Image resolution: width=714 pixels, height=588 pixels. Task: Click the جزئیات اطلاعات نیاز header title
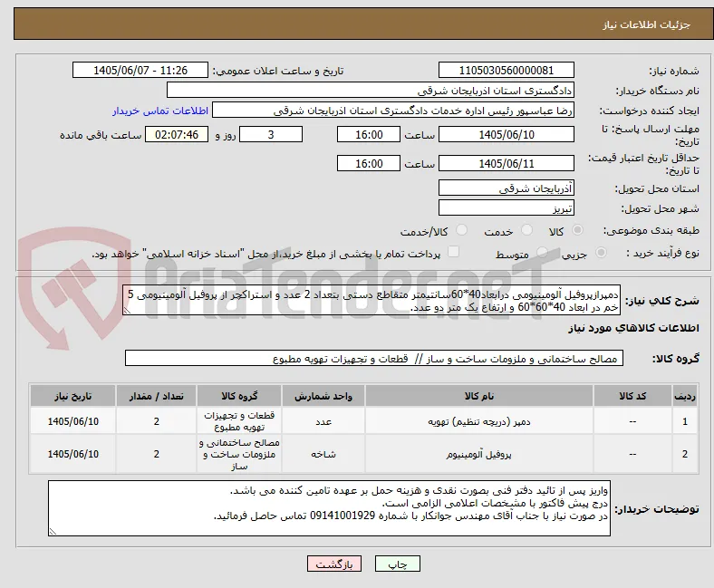point(646,24)
